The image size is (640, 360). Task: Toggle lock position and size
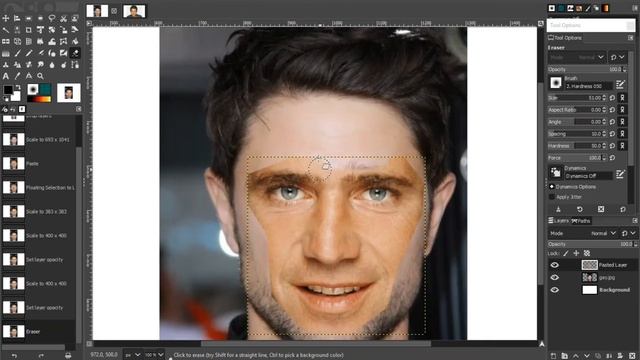[x=576, y=253]
